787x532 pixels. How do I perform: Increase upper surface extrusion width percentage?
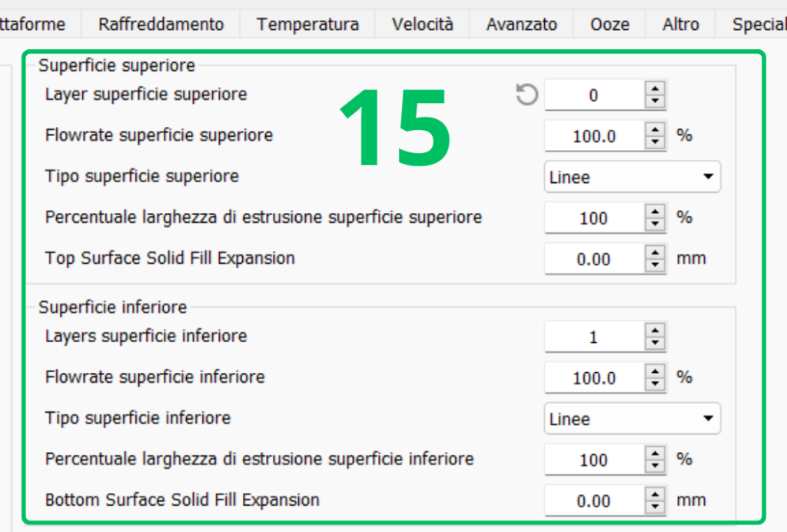pyautogui.click(x=655, y=211)
